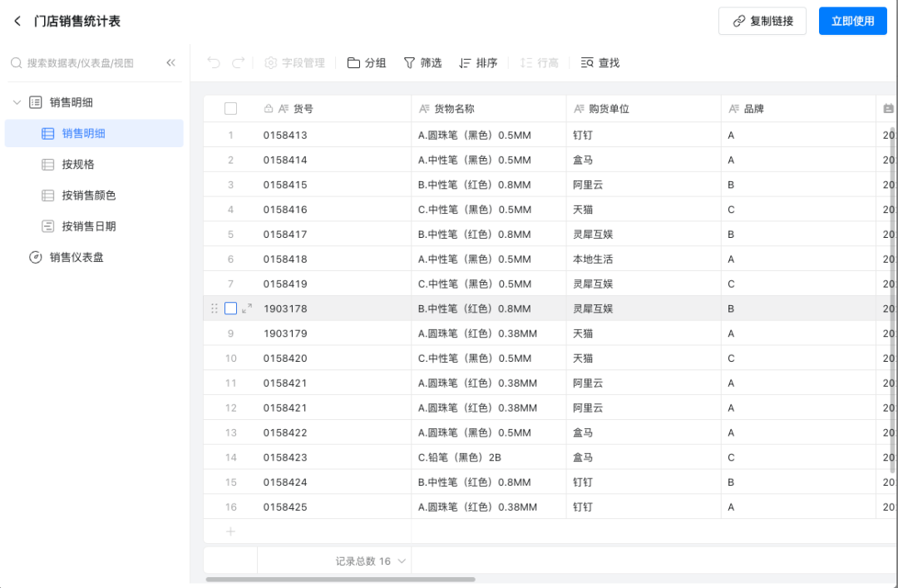The width and height of the screenshot is (898, 588).
Task: Expand row 8 record with expand icon
Action: (247, 309)
